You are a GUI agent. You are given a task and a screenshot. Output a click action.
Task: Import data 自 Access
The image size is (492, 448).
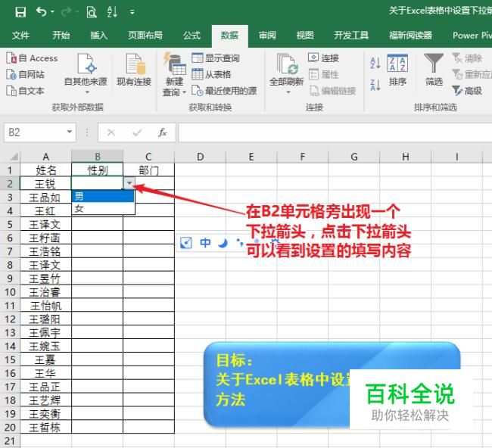(x=32, y=58)
